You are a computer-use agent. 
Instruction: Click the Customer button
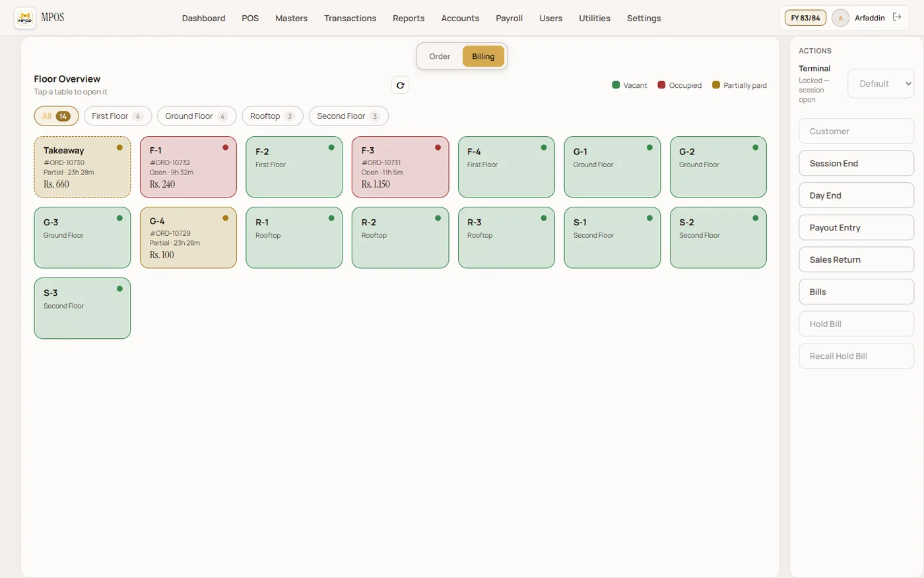click(x=856, y=131)
